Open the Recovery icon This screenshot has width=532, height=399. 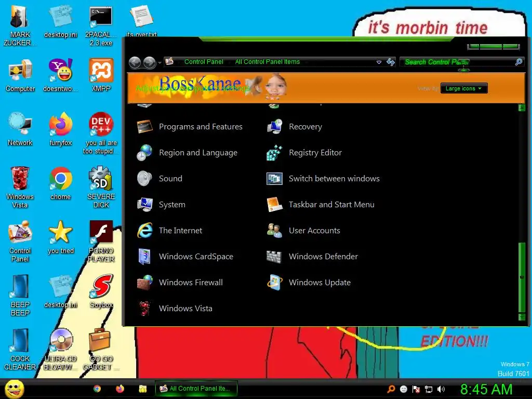(274, 127)
